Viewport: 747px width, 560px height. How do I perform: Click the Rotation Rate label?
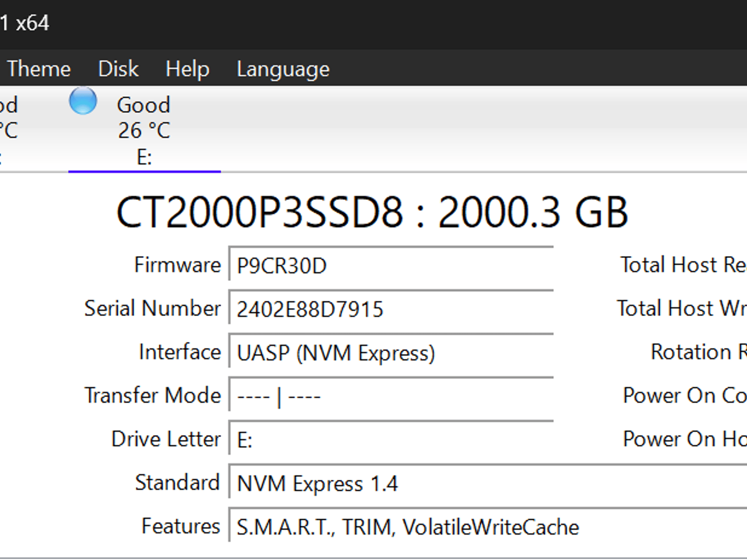click(x=699, y=352)
